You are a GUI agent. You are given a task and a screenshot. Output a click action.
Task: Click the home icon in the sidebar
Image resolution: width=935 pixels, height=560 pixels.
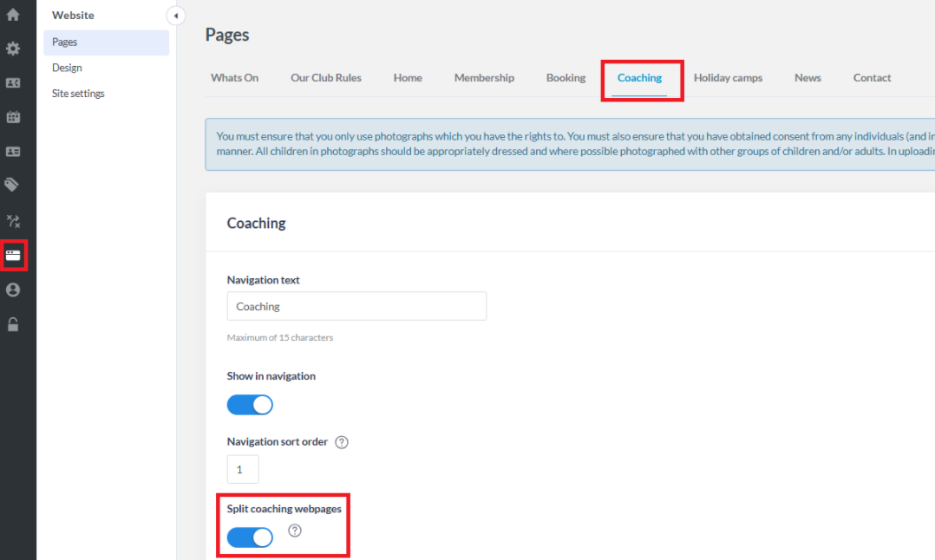coord(13,15)
